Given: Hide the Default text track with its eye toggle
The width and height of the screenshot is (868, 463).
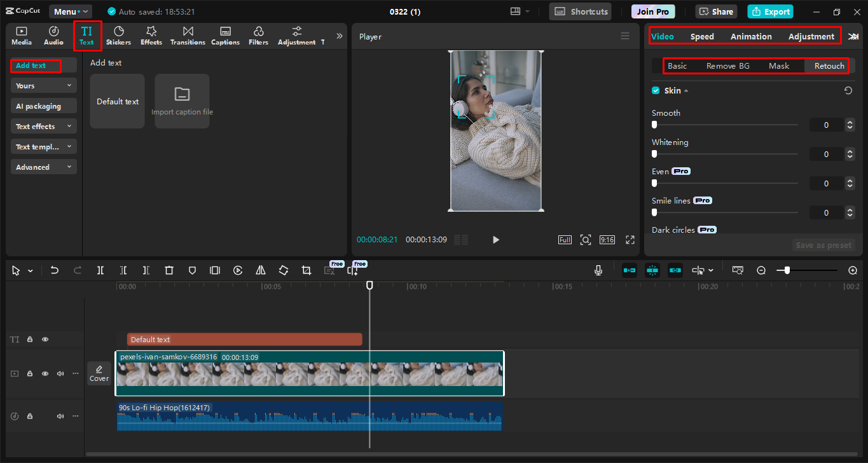Looking at the screenshot, I should (45, 339).
